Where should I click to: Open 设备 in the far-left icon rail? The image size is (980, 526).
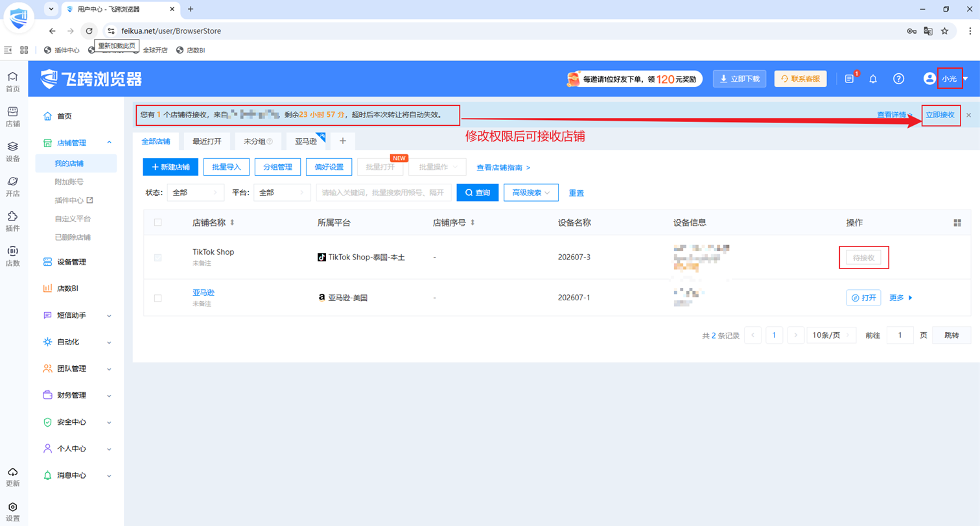coord(13,152)
